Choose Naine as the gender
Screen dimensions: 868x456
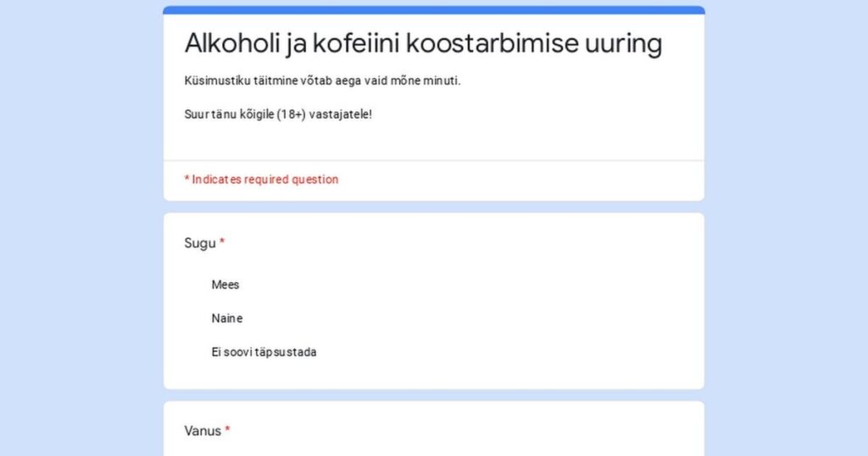tap(227, 318)
